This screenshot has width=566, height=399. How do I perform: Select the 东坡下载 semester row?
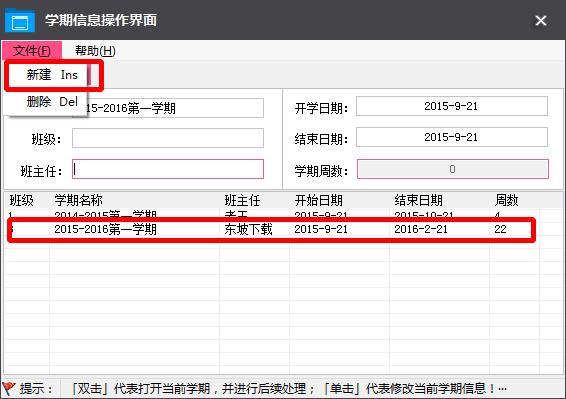[271, 229]
